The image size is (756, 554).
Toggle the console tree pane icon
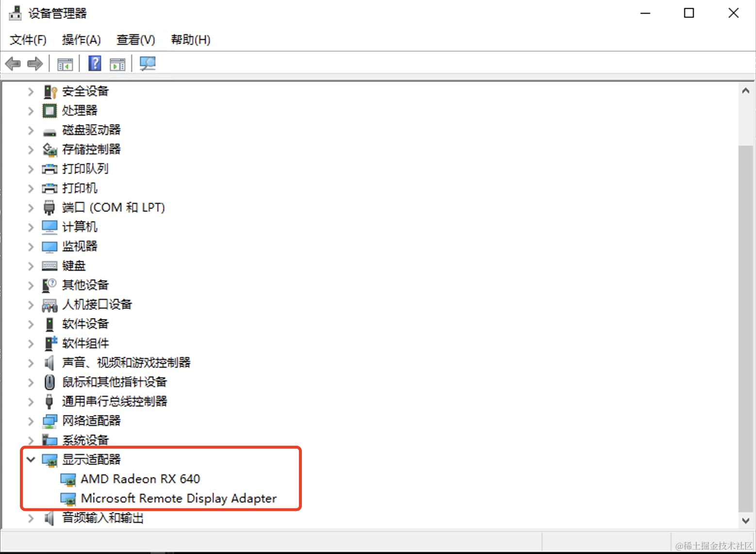pos(65,64)
